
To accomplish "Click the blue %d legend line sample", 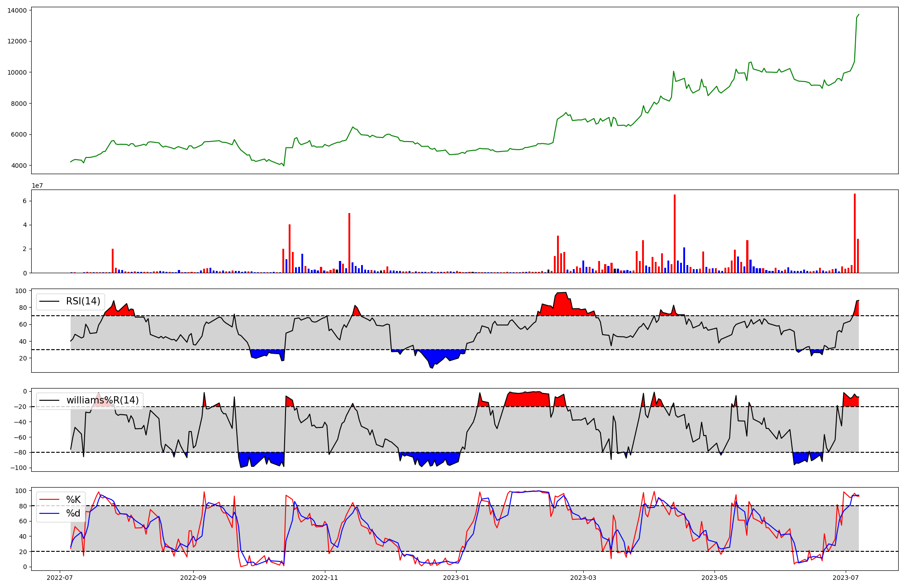I will (x=49, y=513).
